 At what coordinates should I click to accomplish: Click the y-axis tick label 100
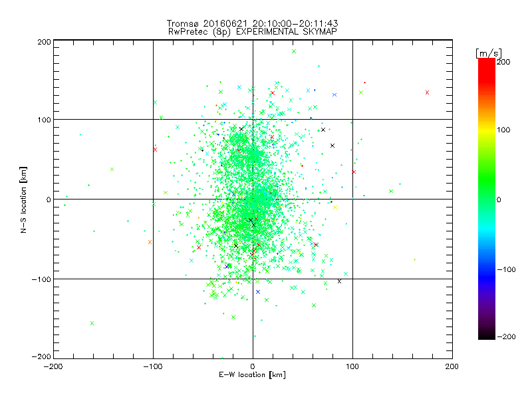(44, 120)
